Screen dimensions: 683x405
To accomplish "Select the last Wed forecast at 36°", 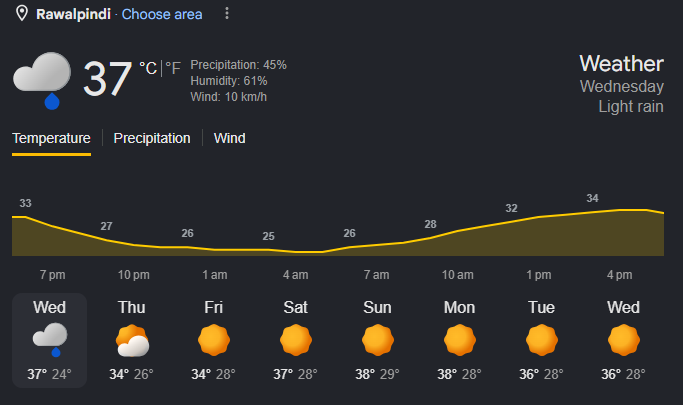I will (x=623, y=341).
